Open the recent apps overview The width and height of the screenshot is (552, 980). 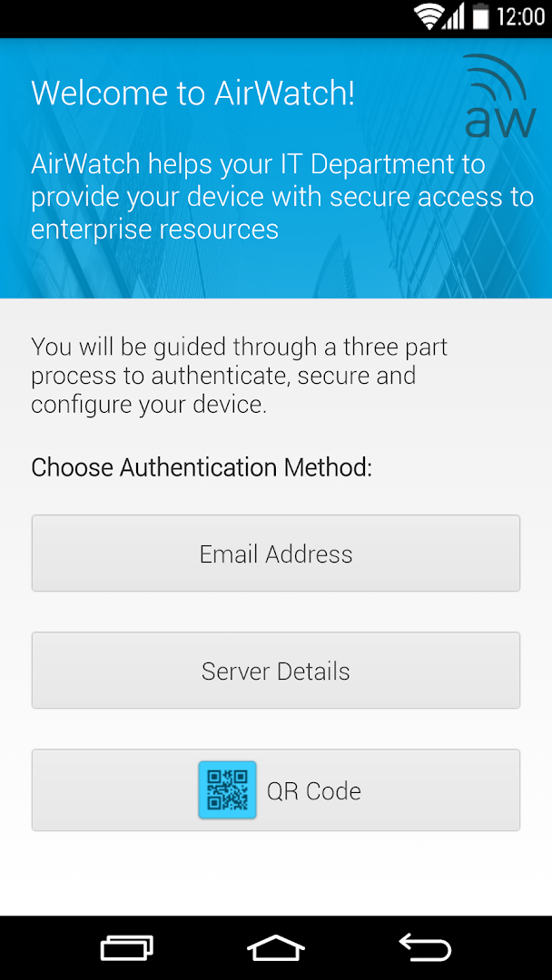coord(127,948)
